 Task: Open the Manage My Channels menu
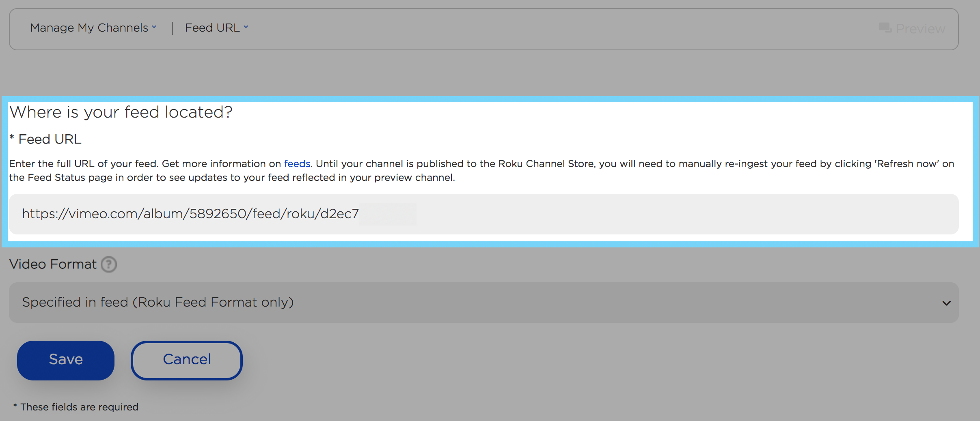coord(89,28)
